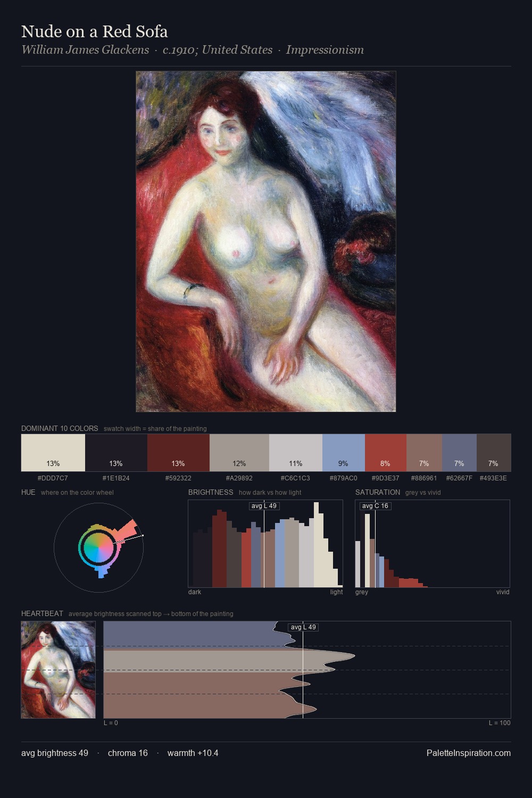Viewport: 532px width, 798px height.
Task: Click the 'c.1910; United States' text
Action: (218, 50)
